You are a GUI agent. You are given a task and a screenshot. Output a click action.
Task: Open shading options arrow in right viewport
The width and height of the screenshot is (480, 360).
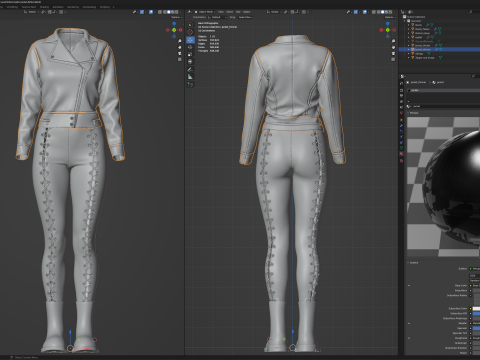click(x=394, y=12)
